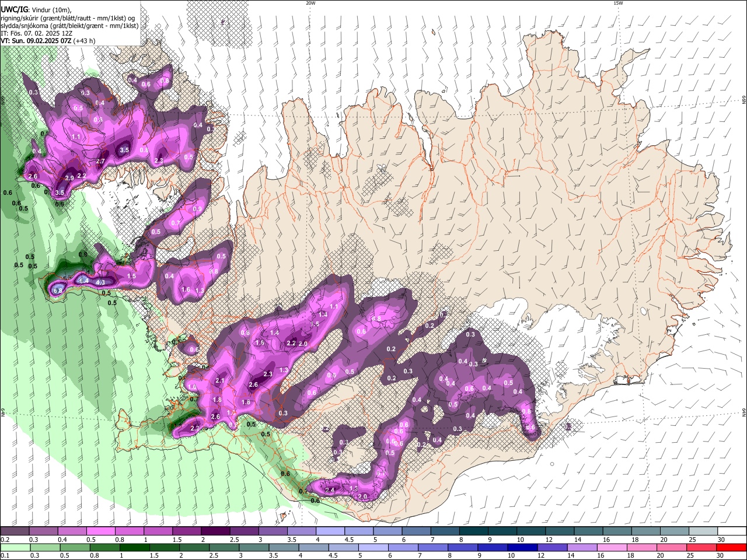
Task: Click the "2.4" value near the south coast
Action: tap(330, 490)
